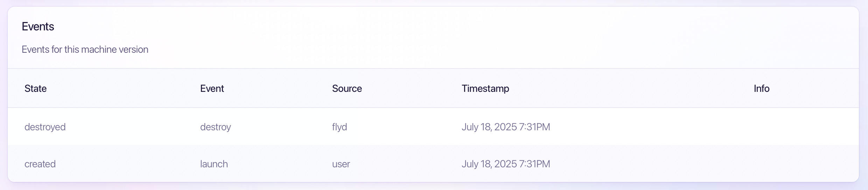Select the entire destroyed event row
The image size is (868, 190).
433,126
